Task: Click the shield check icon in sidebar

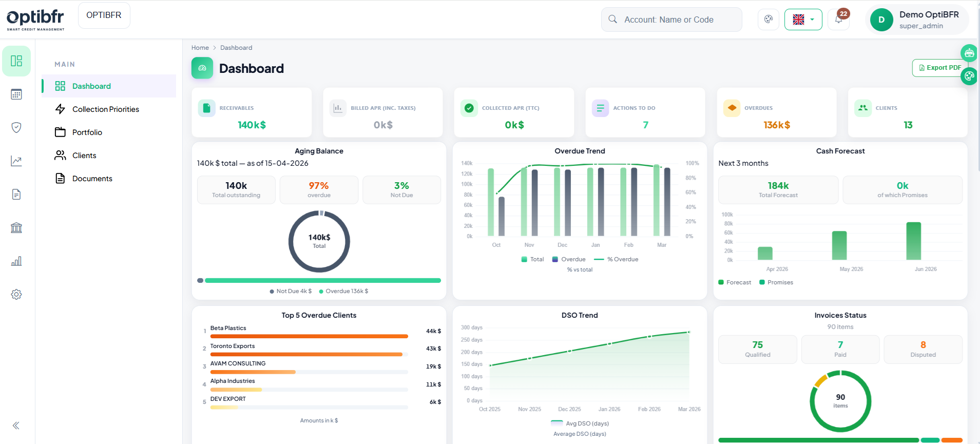Action: pyautogui.click(x=16, y=127)
